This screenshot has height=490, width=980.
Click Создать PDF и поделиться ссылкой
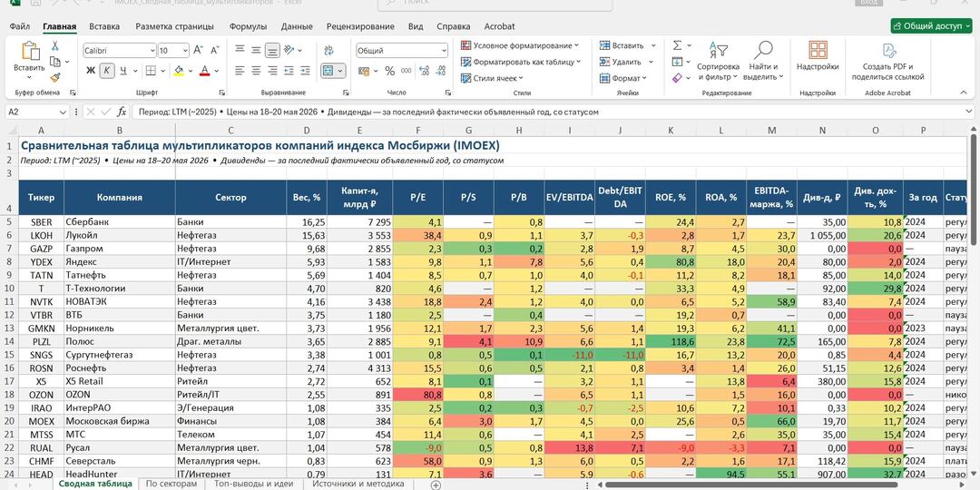pos(887,62)
